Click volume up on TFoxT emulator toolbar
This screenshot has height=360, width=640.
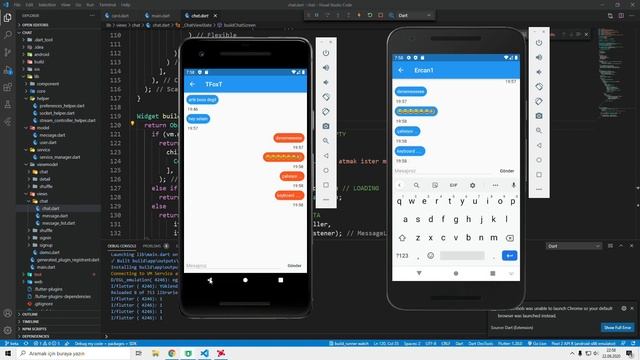[326, 68]
